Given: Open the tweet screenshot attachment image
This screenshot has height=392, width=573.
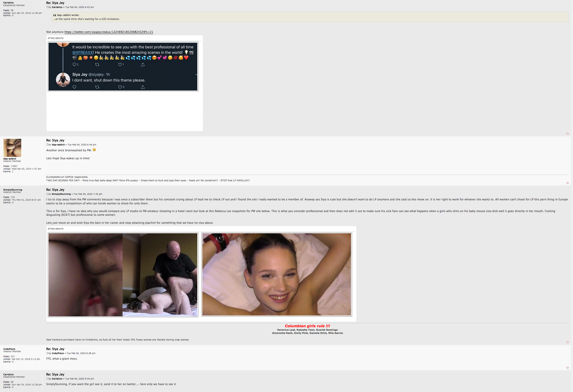Looking at the screenshot, I should click(x=123, y=67).
